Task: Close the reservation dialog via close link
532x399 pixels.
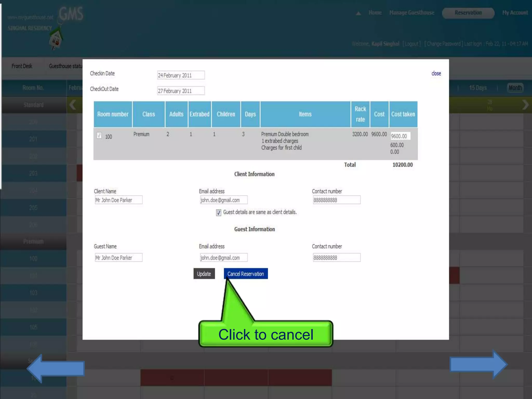Action: click(x=436, y=74)
